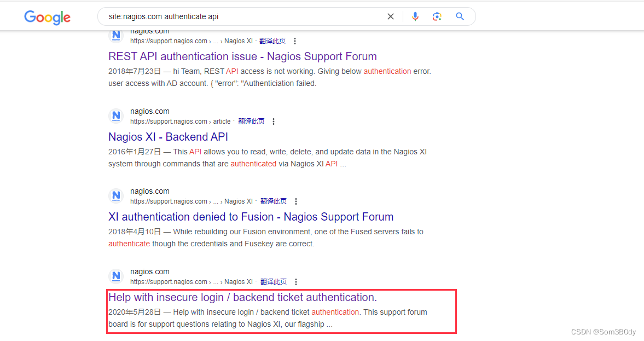
Task: Translate the REST API authentication issue page
Action: click(272, 41)
